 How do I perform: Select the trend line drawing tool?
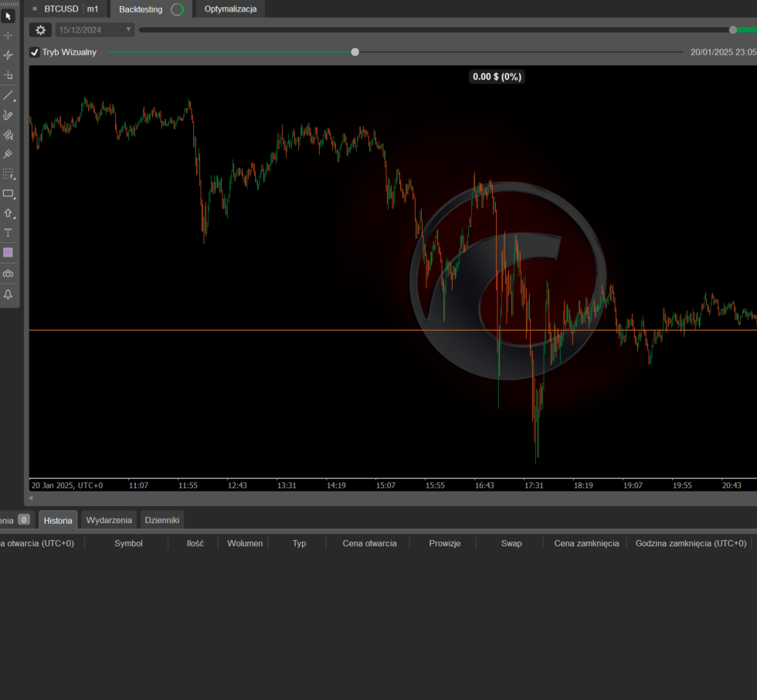tap(8, 96)
